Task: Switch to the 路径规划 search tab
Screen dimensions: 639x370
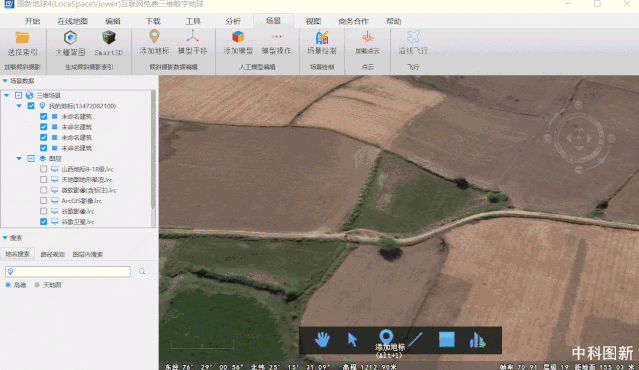Action: (x=53, y=254)
